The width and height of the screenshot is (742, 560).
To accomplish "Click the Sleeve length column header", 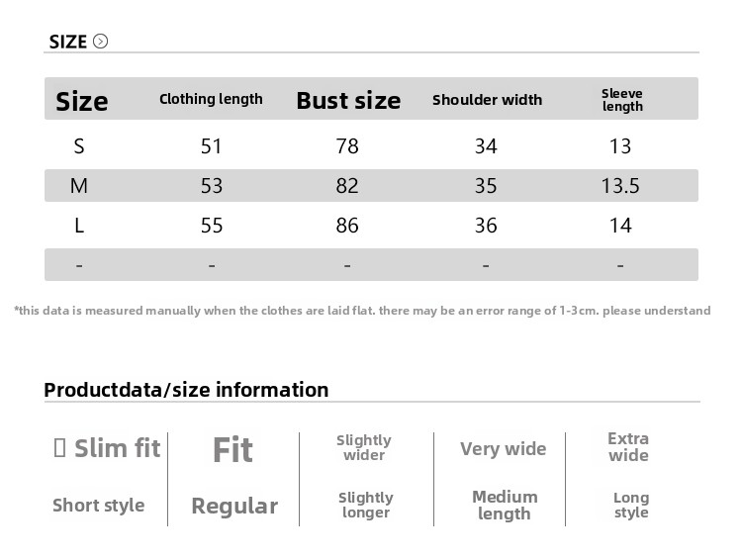I will pyautogui.click(x=622, y=100).
